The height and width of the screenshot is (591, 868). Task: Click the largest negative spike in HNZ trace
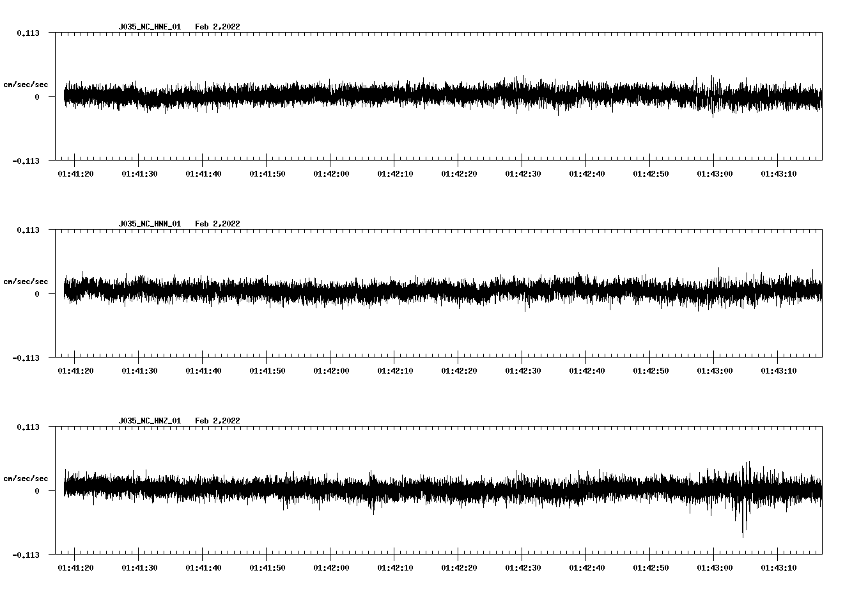coord(743,535)
